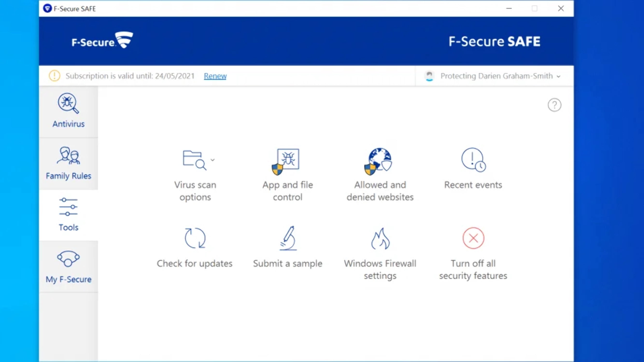644x362 pixels.
Task: View Recent events
Action: tap(473, 160)
